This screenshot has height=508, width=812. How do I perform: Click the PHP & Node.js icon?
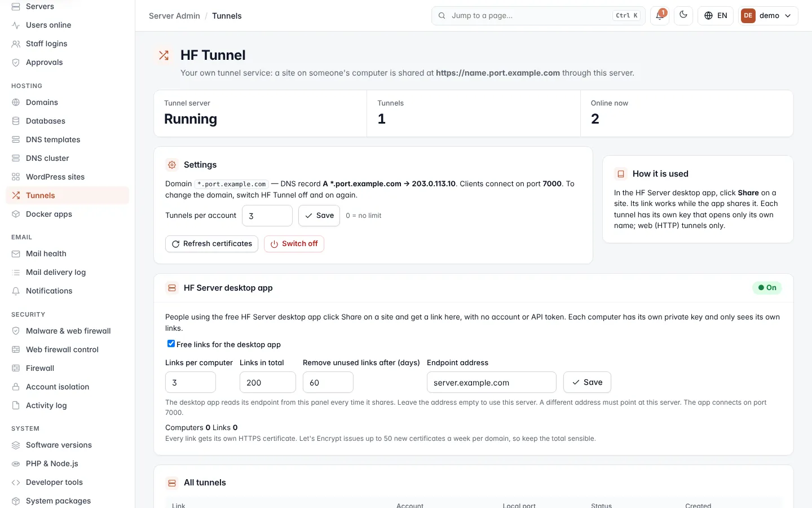(x=16, y=464)
